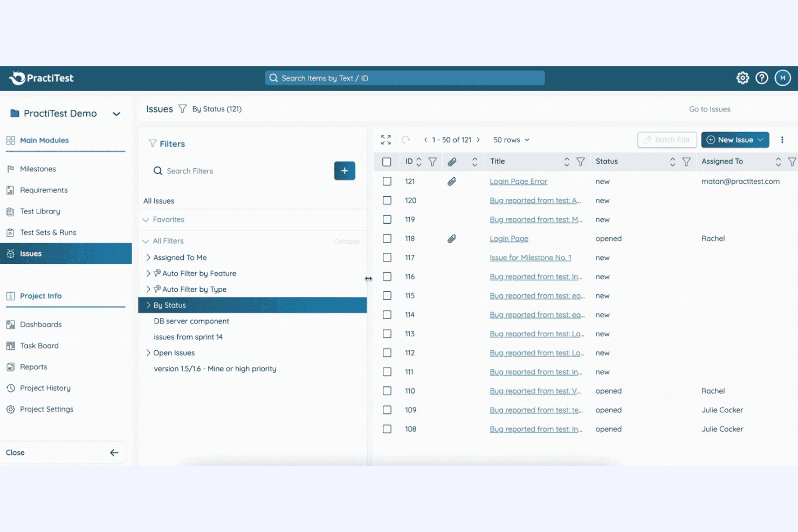The width and height of the screenshot is (798, 532).
Task: Click the Search Items by Text / ID field
Action: point(405,78)
